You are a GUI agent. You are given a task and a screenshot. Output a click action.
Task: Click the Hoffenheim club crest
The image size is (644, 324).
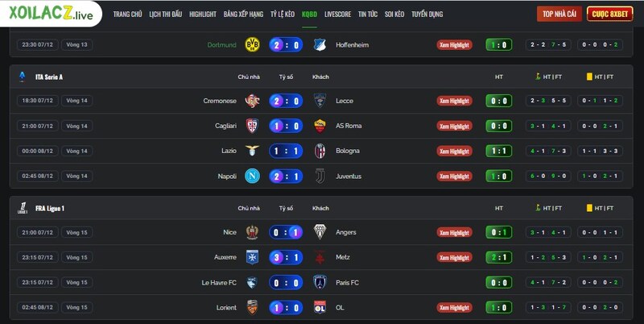pyautogui.click(x=320, y=45)
